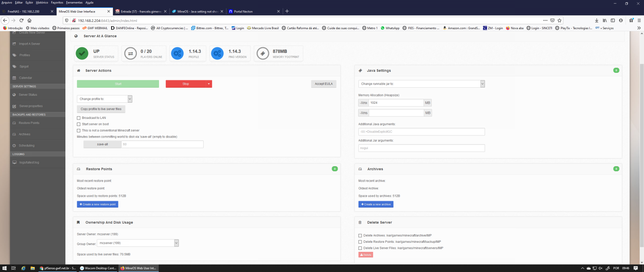Toggle Firefox sidebar view icon
Viewport: 644px width, 272px height.
click(x=613, y=20)
